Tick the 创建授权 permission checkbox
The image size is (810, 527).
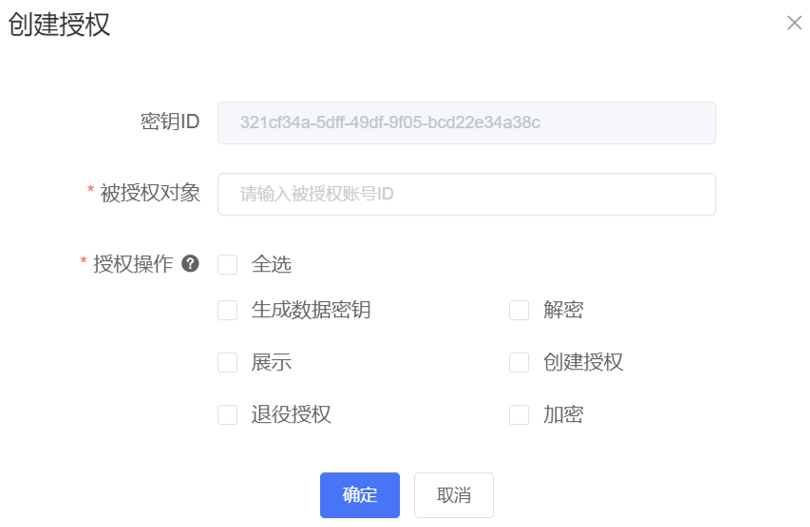point(519,362)
